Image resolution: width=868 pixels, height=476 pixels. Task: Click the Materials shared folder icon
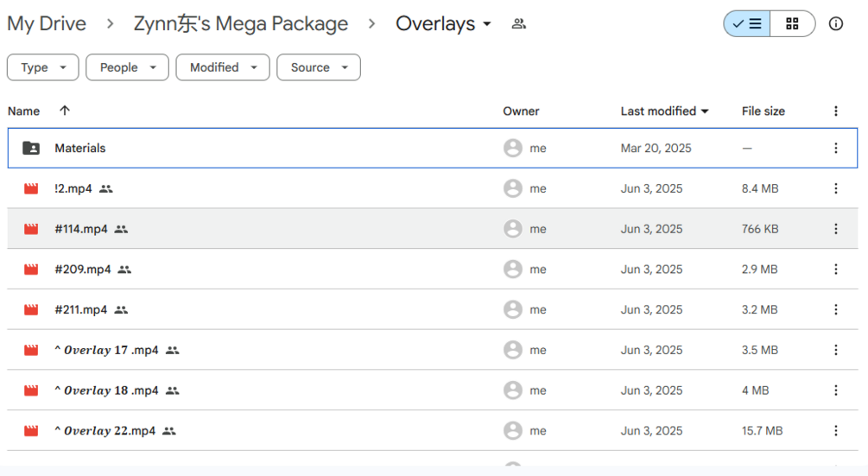(31, 149)
